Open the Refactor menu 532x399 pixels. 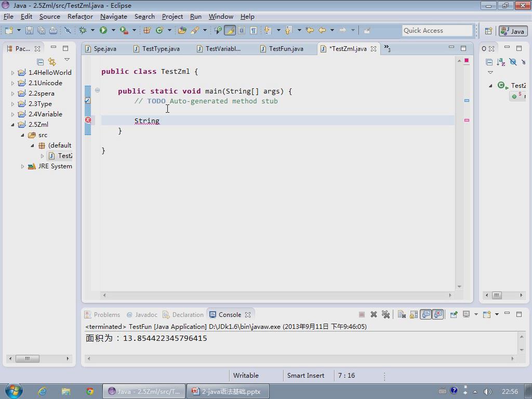tap(80, 16)
